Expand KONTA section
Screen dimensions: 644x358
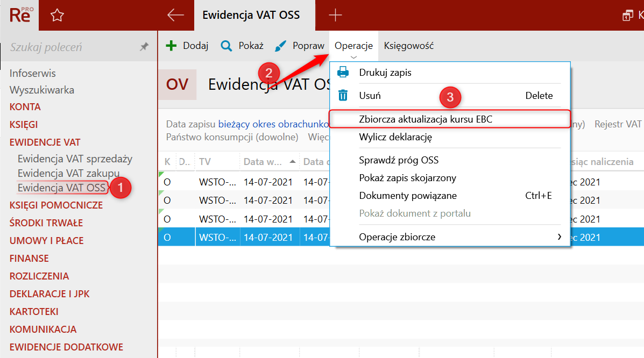(x=25, y=107)
